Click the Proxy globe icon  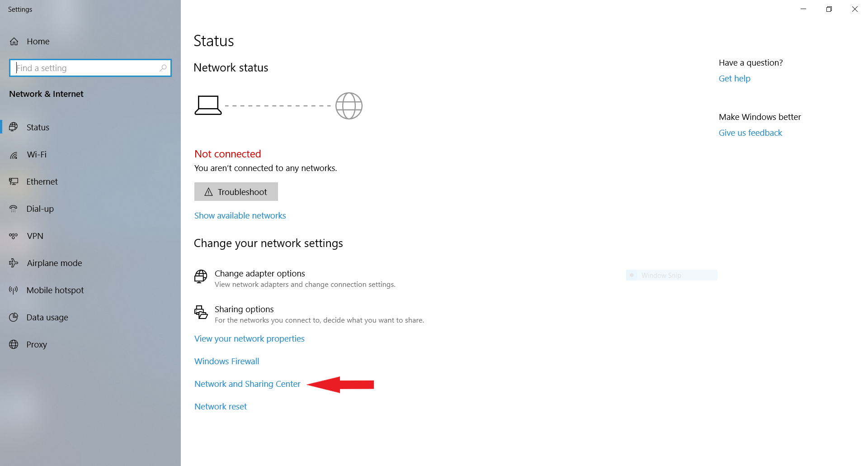coord(14,344)
